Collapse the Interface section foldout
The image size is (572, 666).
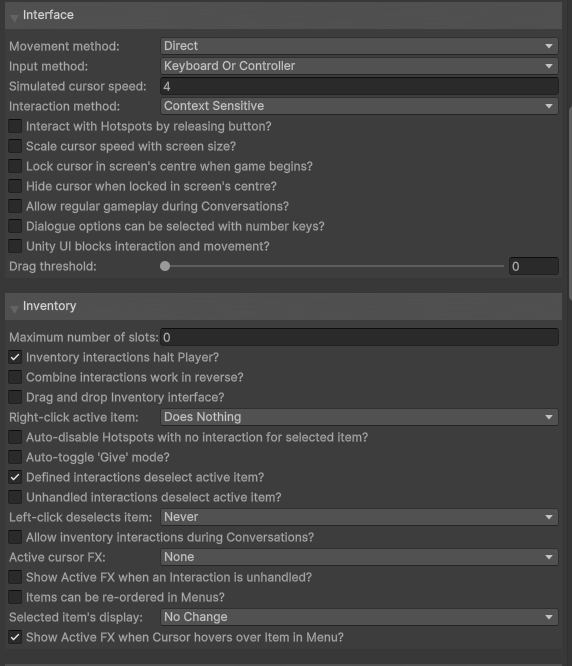point(14,18)
